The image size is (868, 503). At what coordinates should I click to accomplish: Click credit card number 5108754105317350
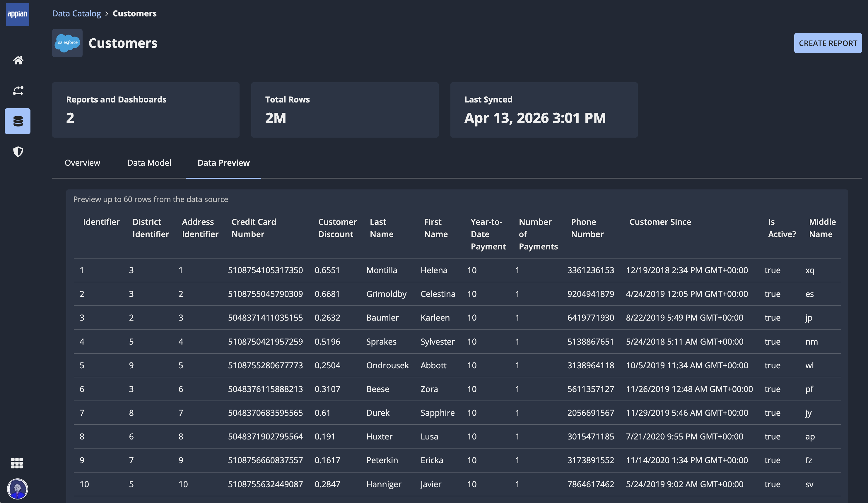click(x=265, y=270)
